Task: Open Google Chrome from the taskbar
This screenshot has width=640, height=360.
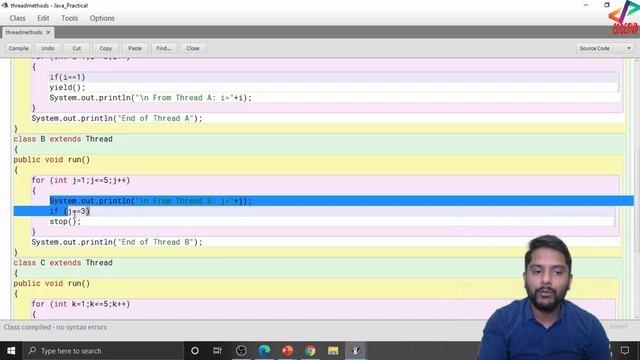Action: (x=310, y=351)
